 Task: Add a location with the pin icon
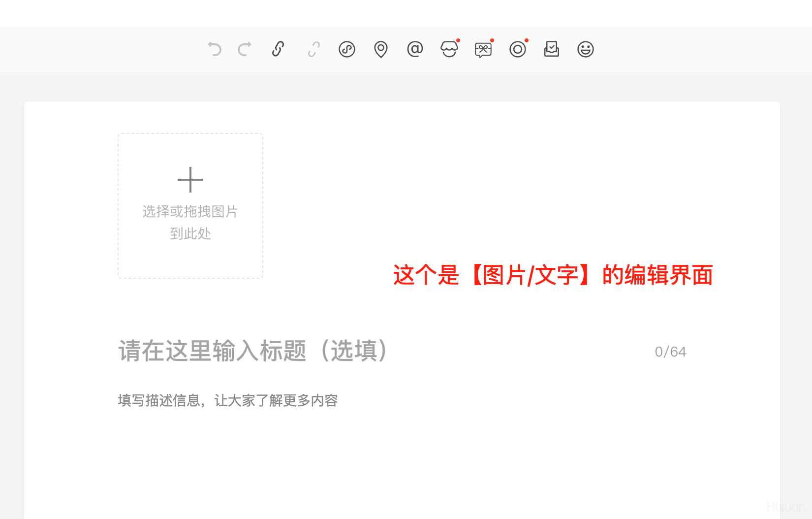click(x=381, y=49)
